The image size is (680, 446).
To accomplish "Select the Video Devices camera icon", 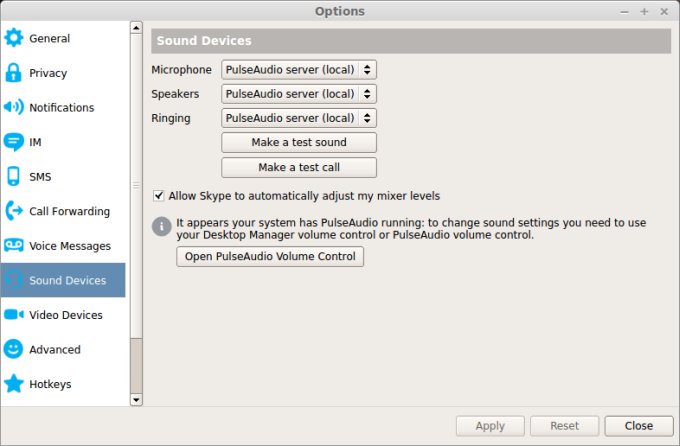I will tap(14, 315).
